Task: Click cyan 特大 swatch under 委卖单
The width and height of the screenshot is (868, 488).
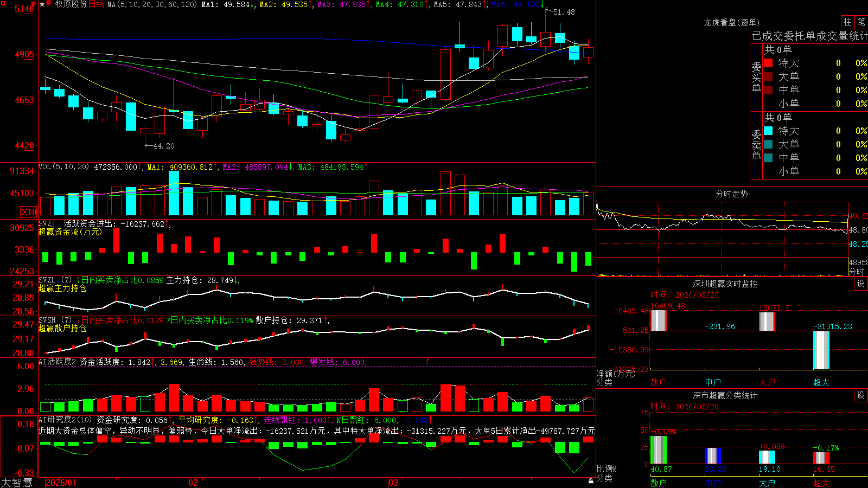Action: (768, 131)
